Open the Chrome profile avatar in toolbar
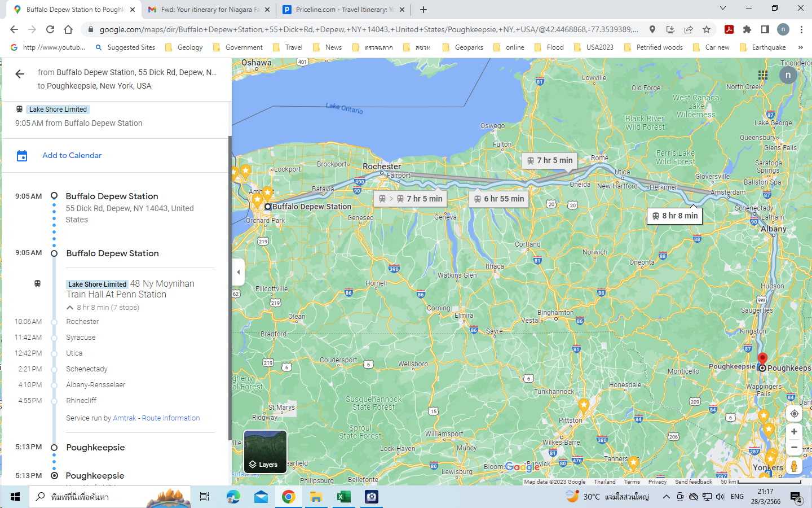 click(783, 29)
